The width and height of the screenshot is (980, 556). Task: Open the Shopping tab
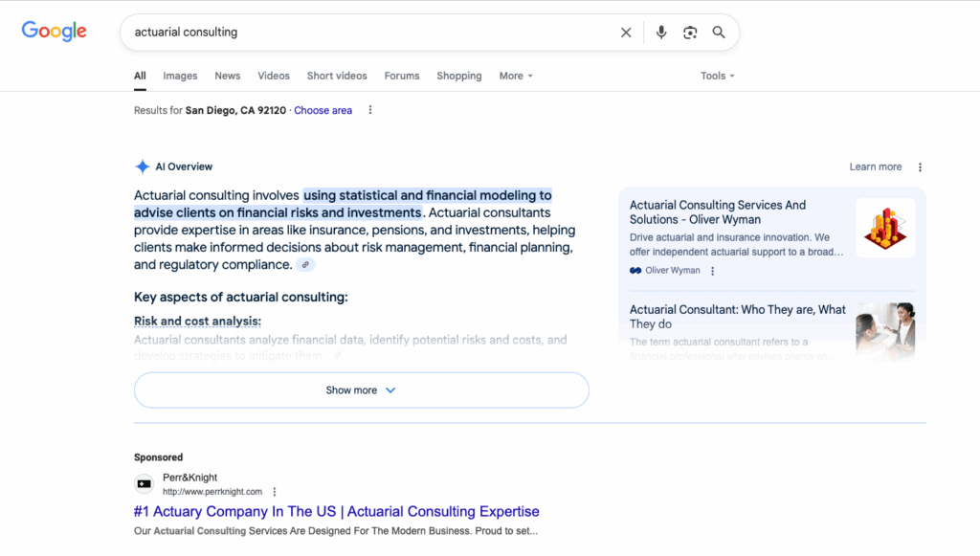tap(459, 77)
